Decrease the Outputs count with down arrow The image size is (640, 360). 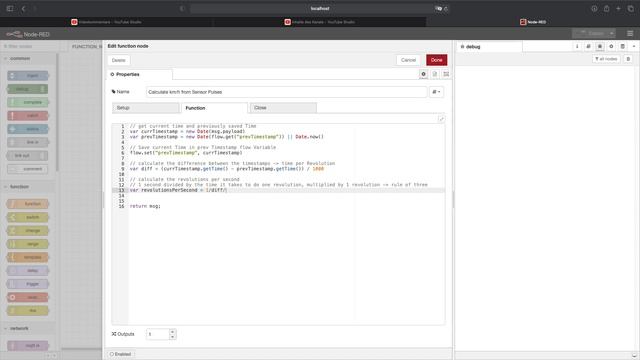tap(172, 337)
